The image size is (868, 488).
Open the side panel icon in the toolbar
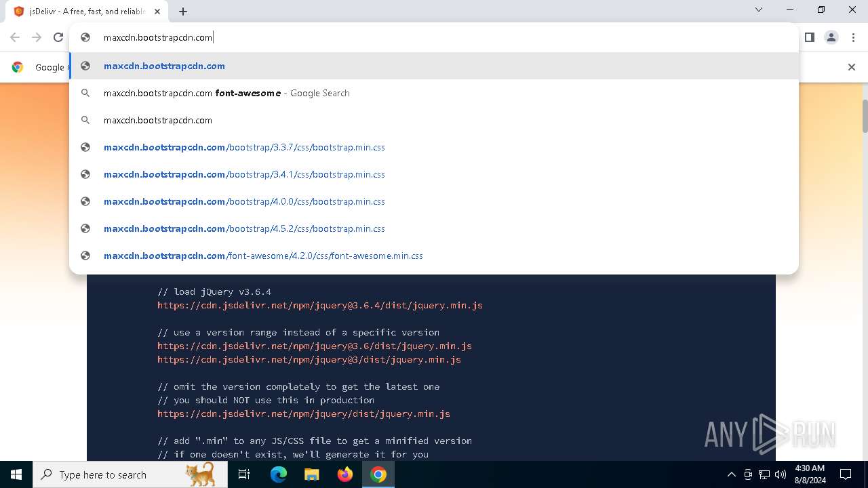point(809,37)
